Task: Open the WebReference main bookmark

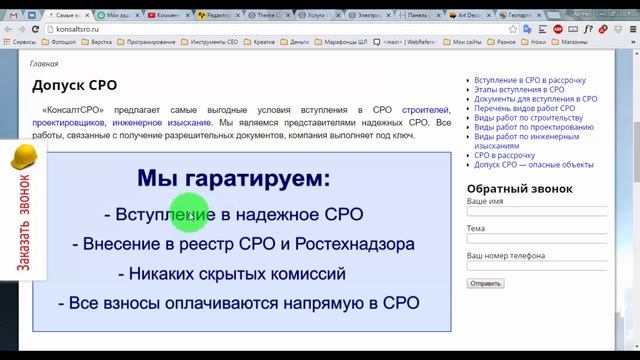Action: click(405, 42)
